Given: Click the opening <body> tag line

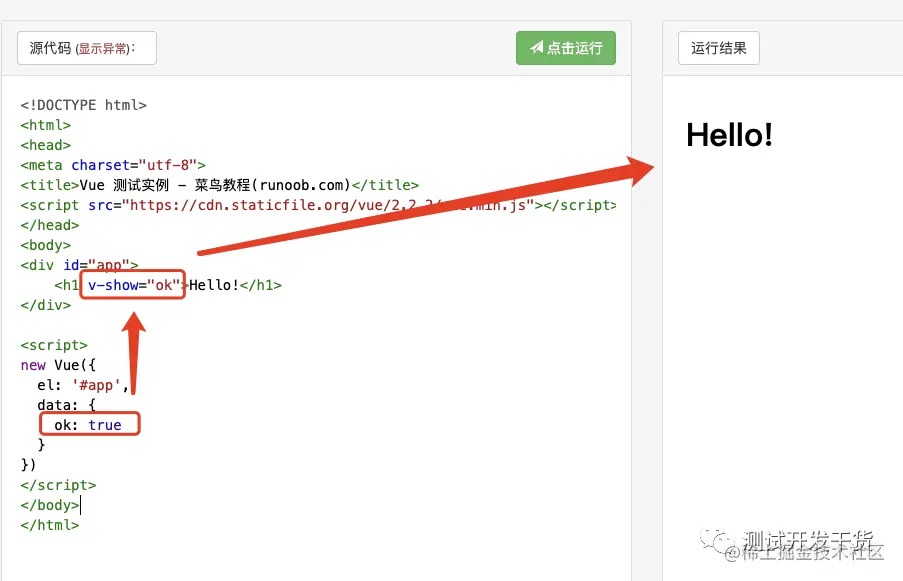Looking at the screenshot, I should click(x=45, y=245).
